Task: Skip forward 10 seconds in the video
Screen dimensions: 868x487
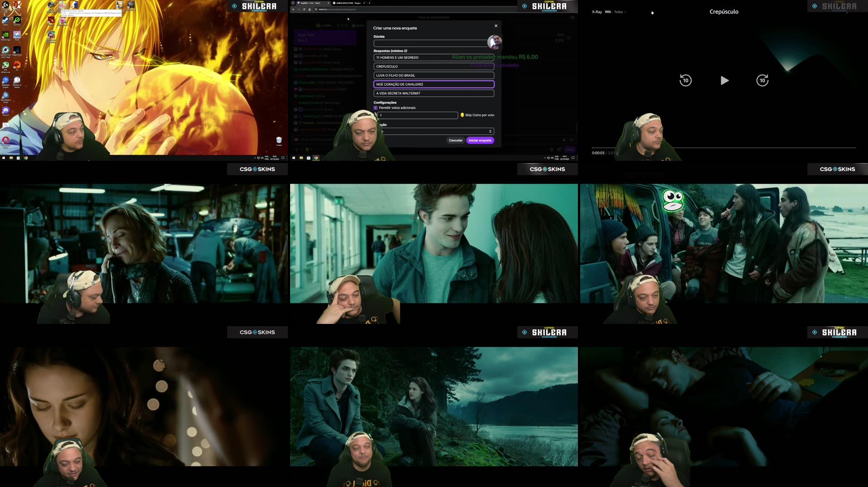Action: click(762, 81)
